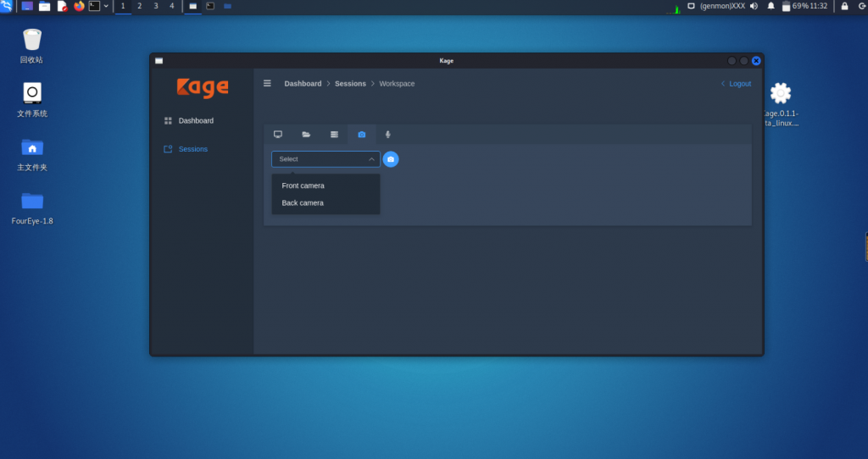Open the notifications bell icon
The height and width of the screenshot is (459, 868).
point(771,6)
